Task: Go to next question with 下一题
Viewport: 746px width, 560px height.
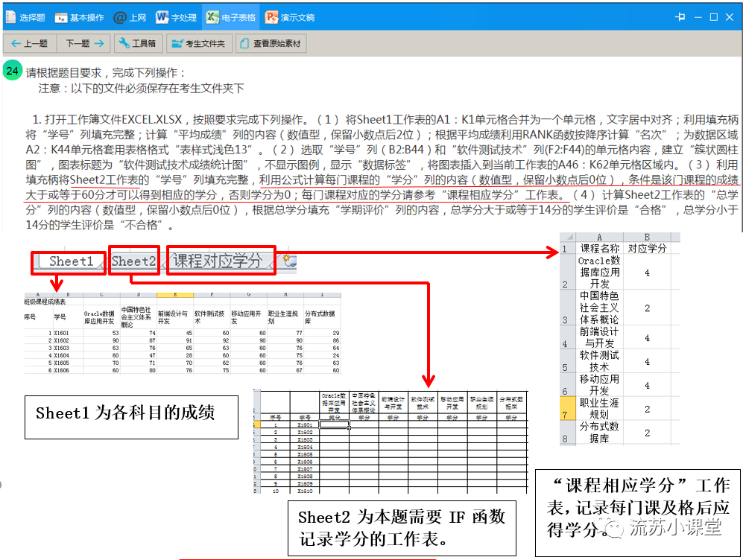Action: pyautogui.click(x=84, y=43)
